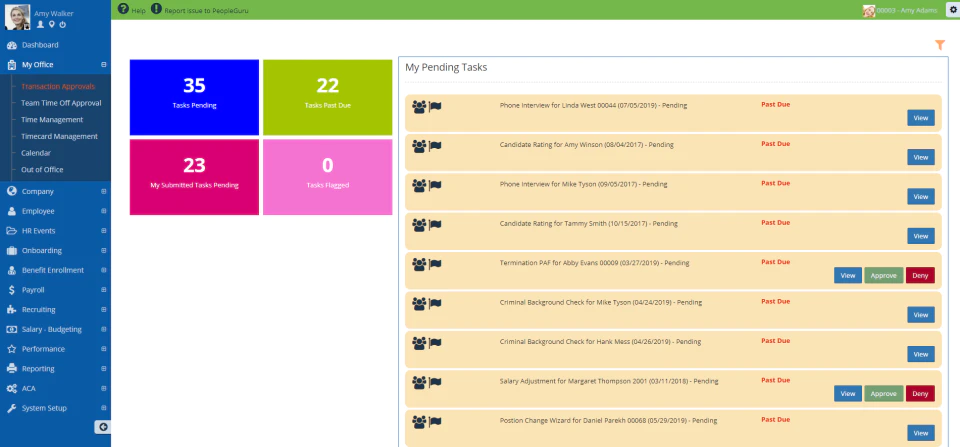Click Amy Walker profile photo
Viewport: 960px width, 447px height.
pyautogui.click(x=17, y=17)
